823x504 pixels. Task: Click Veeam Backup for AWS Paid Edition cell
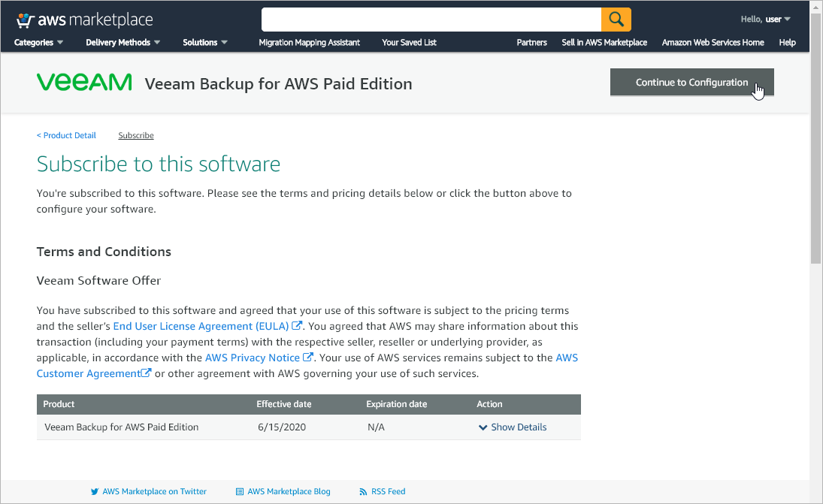[122, 427]
